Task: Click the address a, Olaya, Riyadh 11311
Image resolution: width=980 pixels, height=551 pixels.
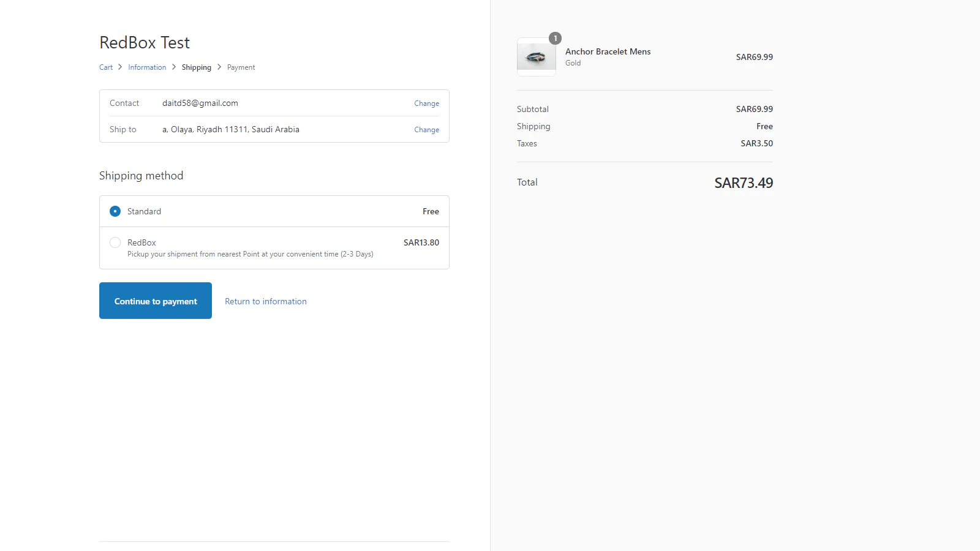Action: [x=231, y=129]
